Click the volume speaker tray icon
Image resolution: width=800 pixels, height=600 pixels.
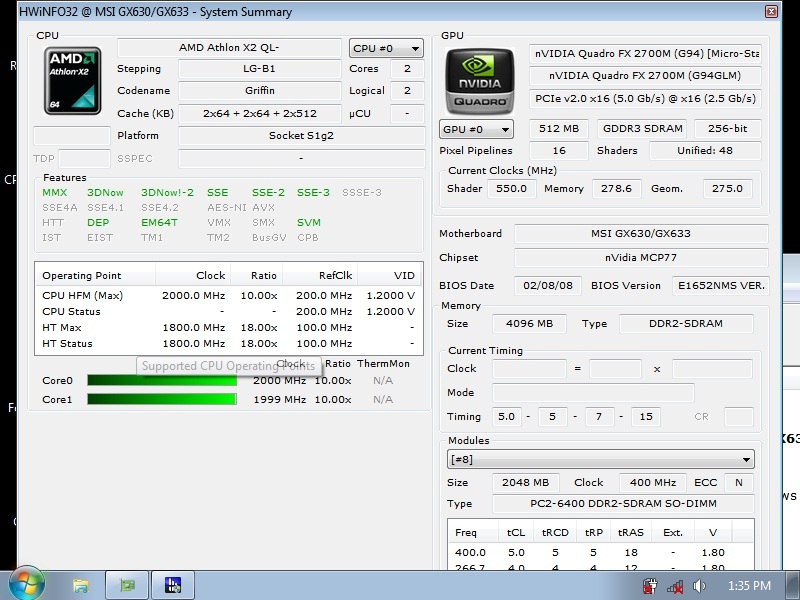click(699, 586)
